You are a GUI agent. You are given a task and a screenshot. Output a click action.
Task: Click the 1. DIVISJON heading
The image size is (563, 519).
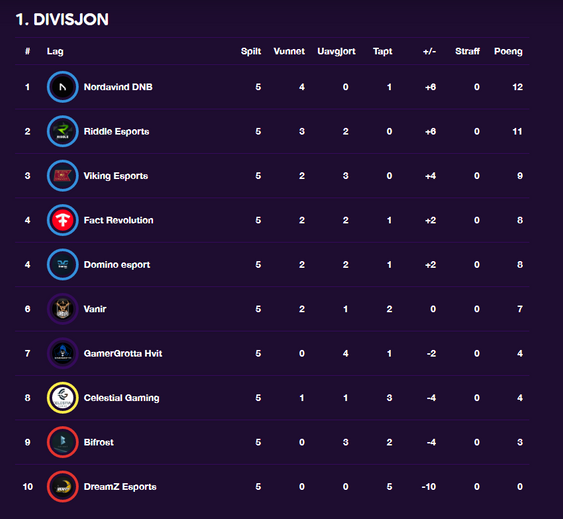click(x=62, y=19)
